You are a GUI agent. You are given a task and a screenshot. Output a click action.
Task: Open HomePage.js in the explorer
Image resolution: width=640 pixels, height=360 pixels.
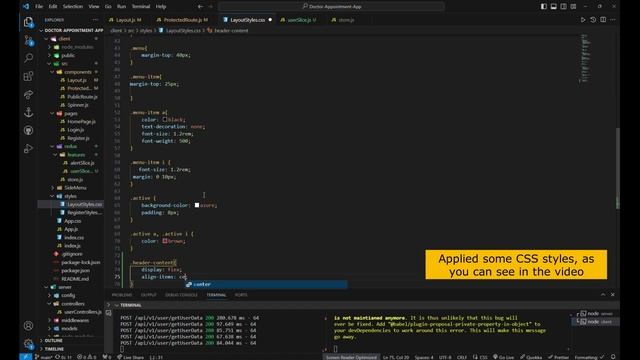tap(81, 122)
